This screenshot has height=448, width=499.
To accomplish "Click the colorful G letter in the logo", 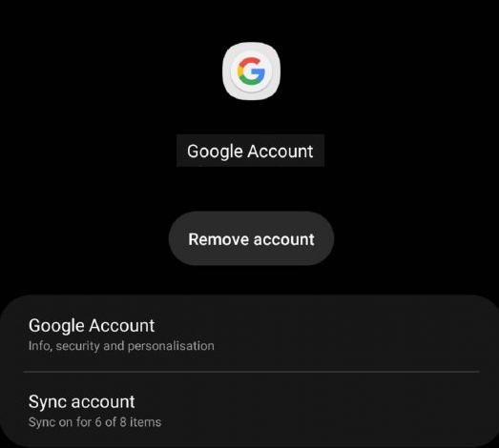I will click(251, 71).
